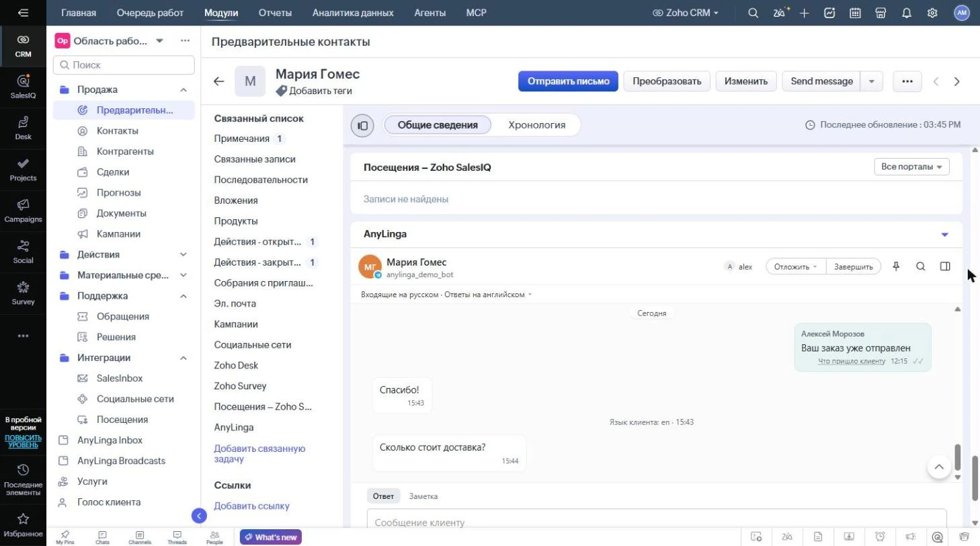Open the Survey app icon
Image resolution: width=980 pixels, height=546 pixels.
pos(23,292)
